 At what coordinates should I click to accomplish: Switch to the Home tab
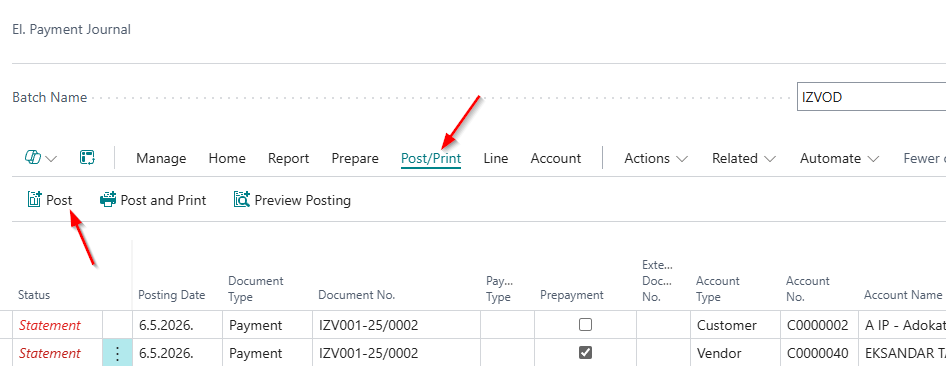point(227,159)
